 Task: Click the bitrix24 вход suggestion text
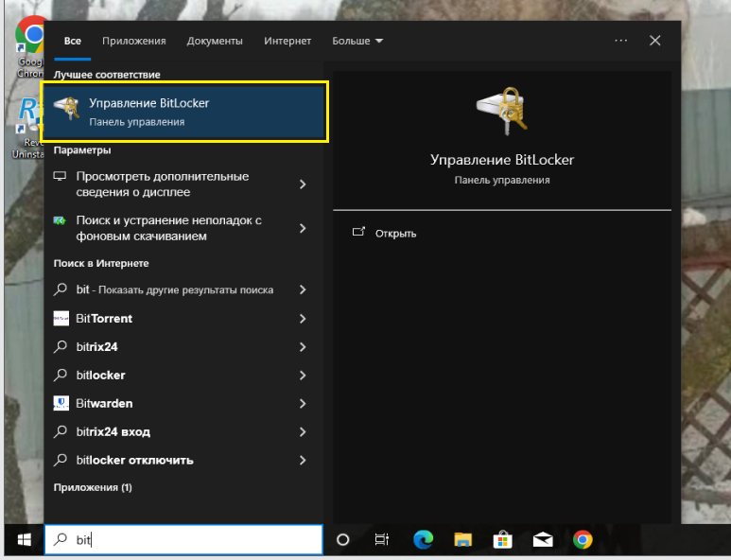click(113, 431)
